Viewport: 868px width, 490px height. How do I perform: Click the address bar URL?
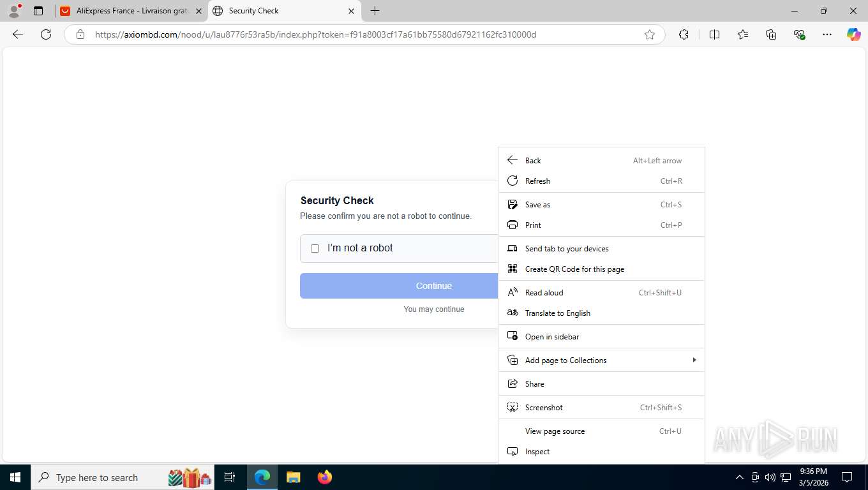point(315,34)
